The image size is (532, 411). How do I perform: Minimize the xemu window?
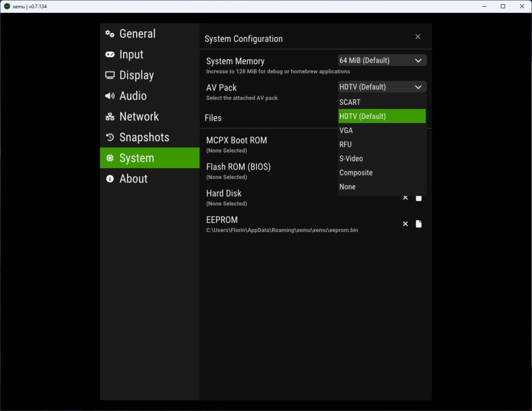pyautogui.click(x=484, y=6)
